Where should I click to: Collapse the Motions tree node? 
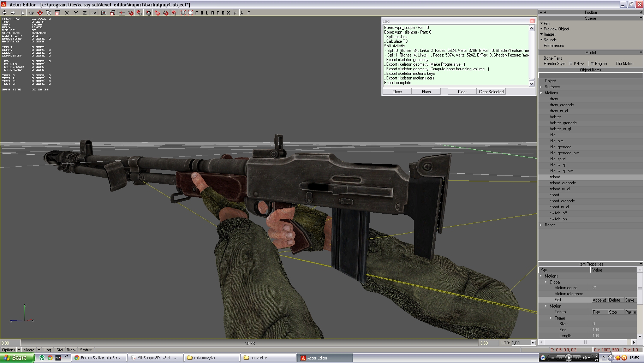pos(541,93)
